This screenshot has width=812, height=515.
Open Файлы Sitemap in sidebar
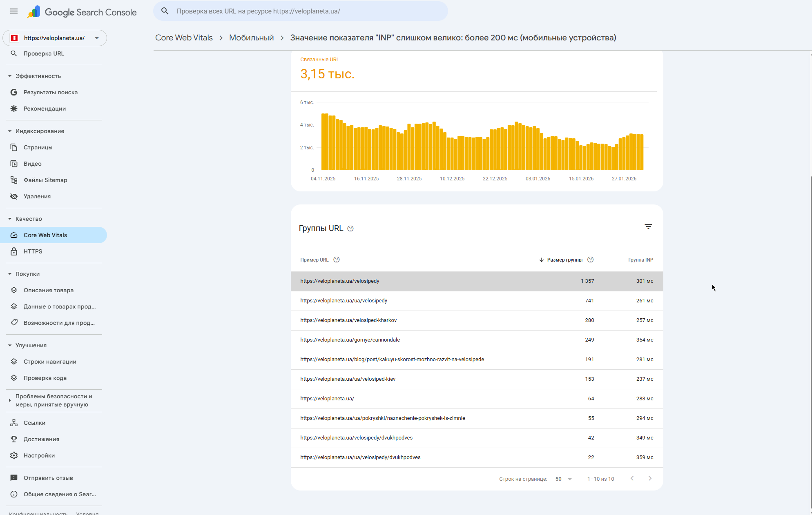click(45, 180)
